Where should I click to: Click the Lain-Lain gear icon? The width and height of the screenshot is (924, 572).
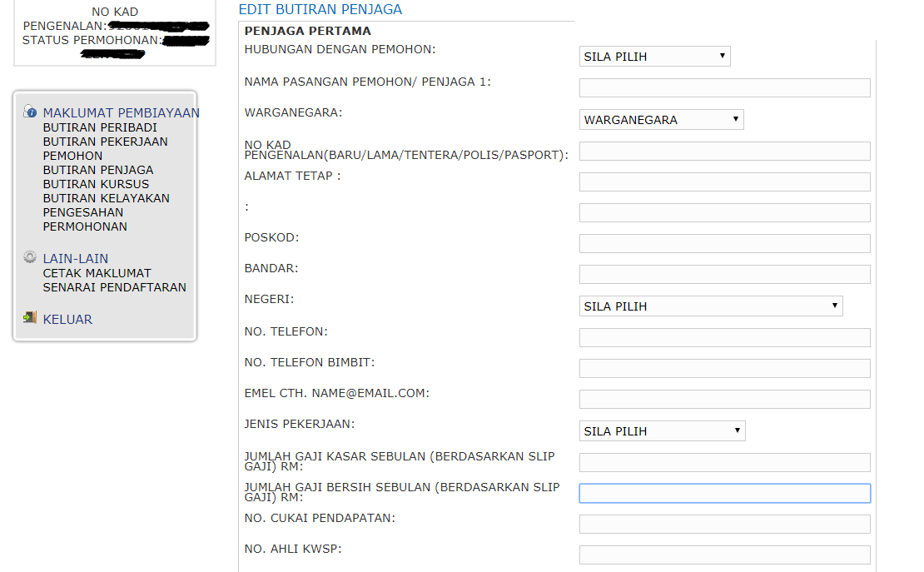click(29, 257)
